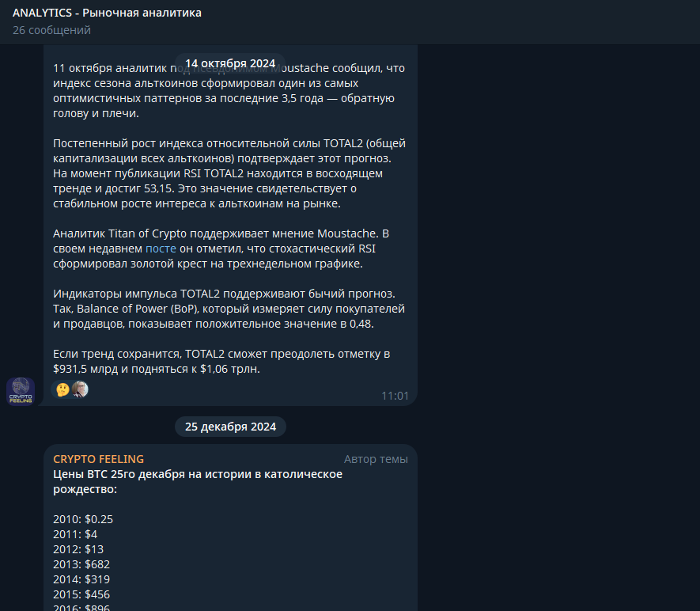Click the reactor's profile photo next to emoji

tap(80, 389)
